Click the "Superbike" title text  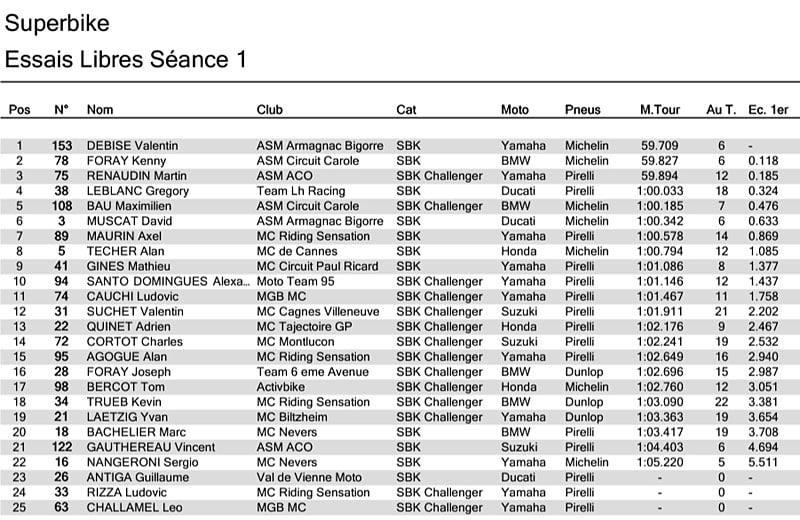coord(57,23)
